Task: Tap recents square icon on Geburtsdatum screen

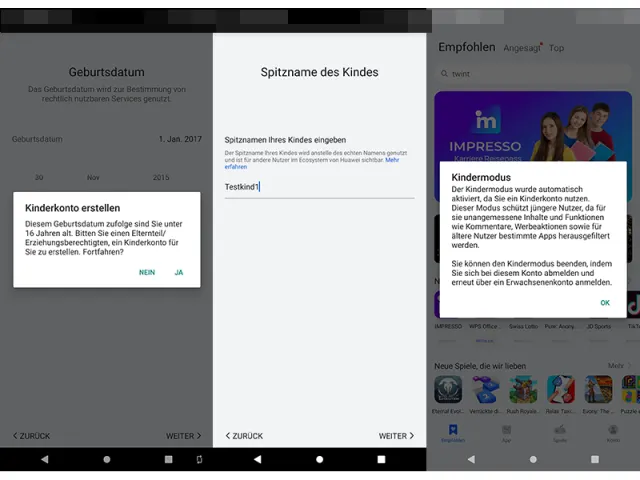Action: click(168, 459)
